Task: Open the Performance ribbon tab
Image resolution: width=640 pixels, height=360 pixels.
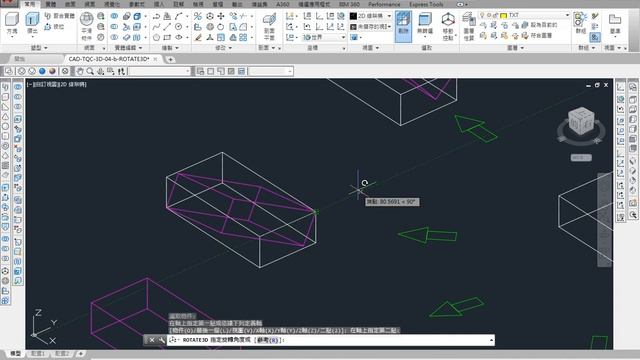Action: (384, 4)
